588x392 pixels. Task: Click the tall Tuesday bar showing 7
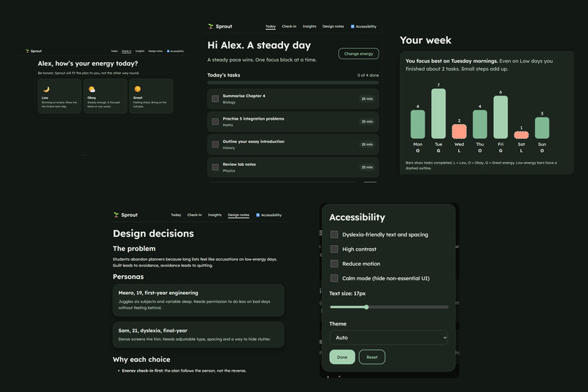coord(438,114)
